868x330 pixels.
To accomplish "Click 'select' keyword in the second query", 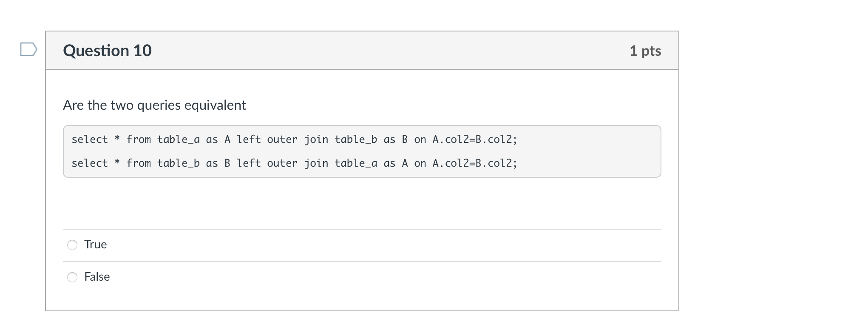I will 90,163.
